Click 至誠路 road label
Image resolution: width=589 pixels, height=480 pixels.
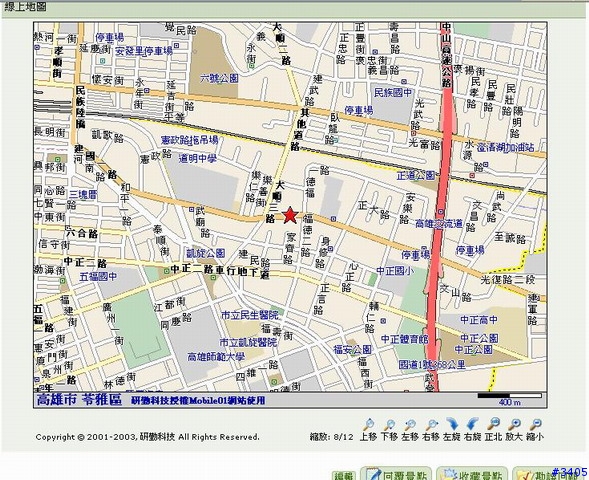click(x=510, y=237)
